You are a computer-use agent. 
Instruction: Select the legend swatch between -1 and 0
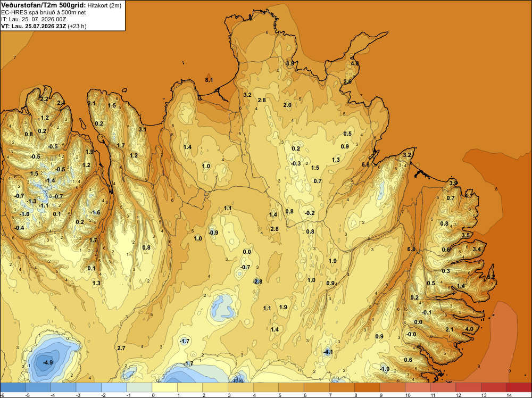coord(139,387)
